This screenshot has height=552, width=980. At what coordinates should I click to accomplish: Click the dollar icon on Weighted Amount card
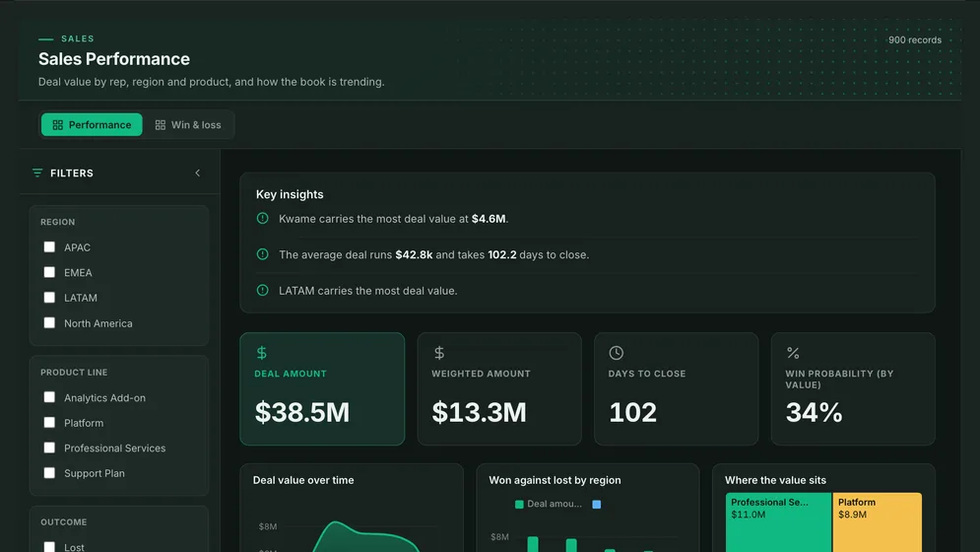coord(439,352)
